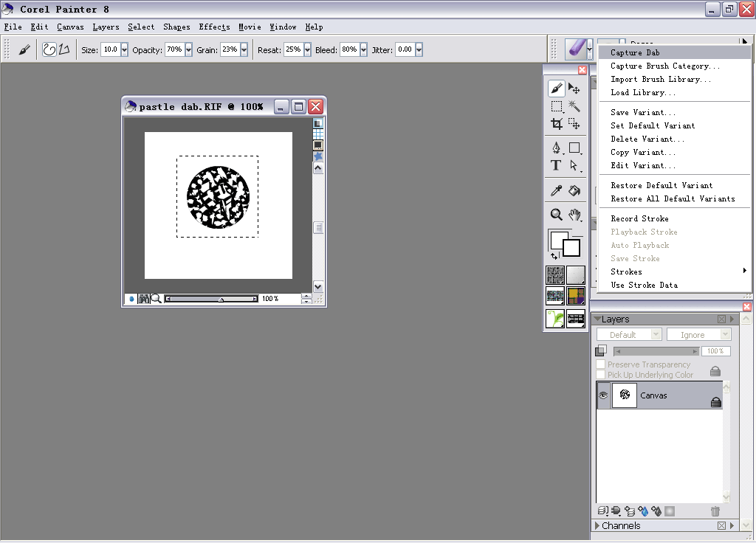Toggle the grid in document window
756x543 pixels.
pos(318,134)
